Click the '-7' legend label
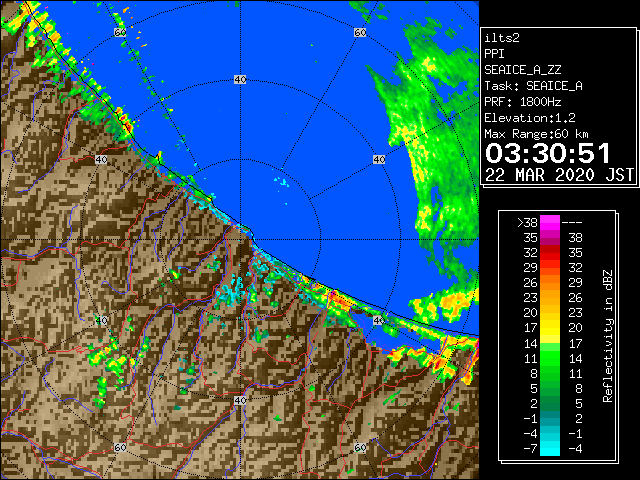Screen dimensions: 640x480 pyautogui.click(x=530, y=449)
